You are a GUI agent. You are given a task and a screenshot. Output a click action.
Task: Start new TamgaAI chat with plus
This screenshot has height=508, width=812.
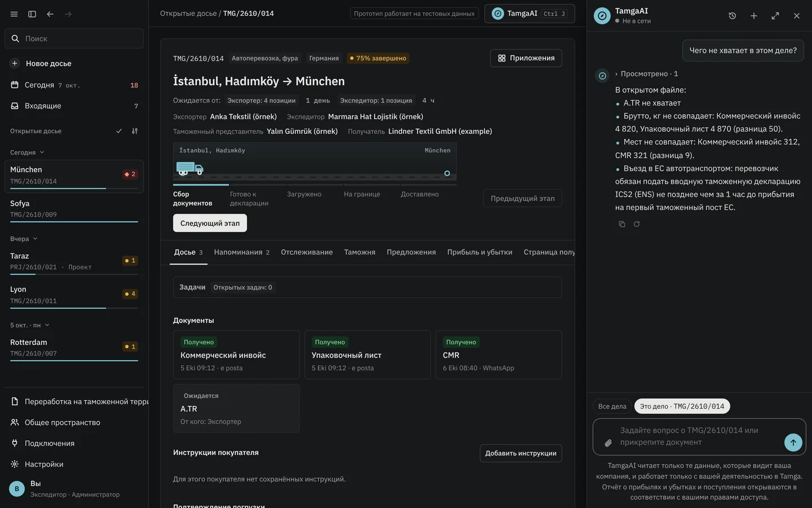[x=753, y=16]
